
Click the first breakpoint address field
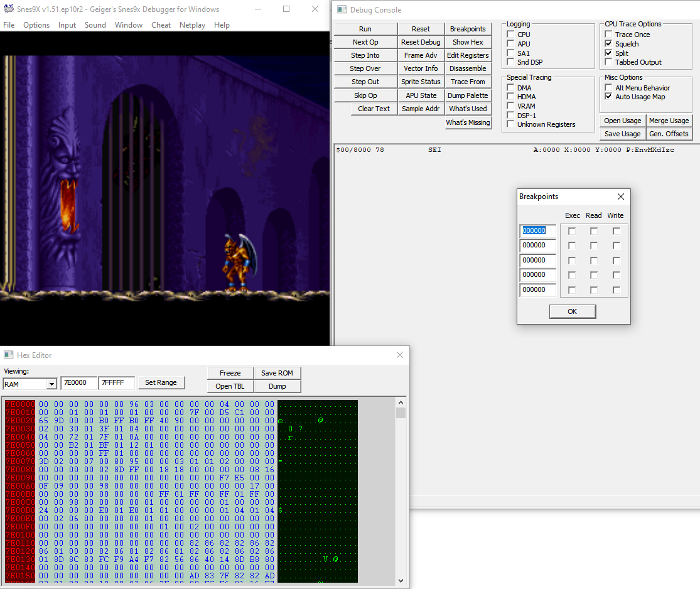pyautogui.click(x=537, y=230)
